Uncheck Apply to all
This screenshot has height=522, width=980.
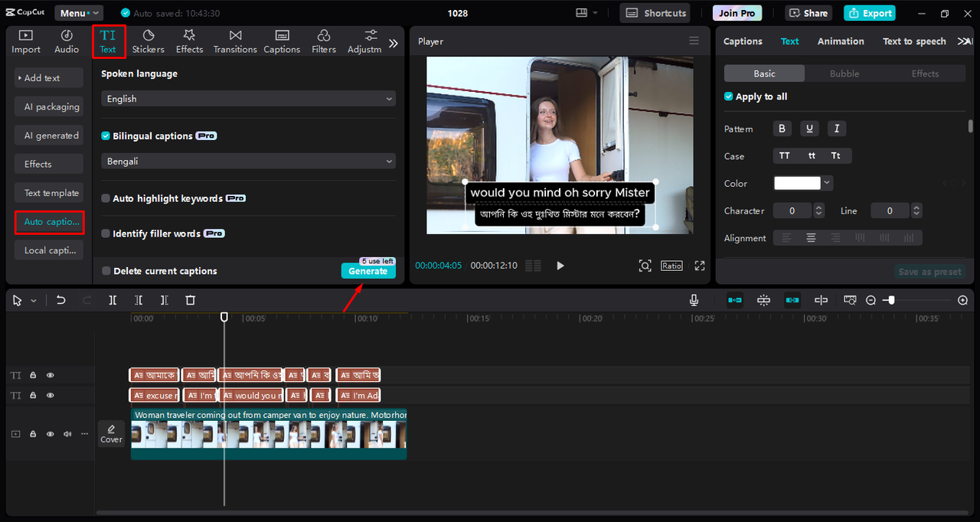[x=729, y=96]
